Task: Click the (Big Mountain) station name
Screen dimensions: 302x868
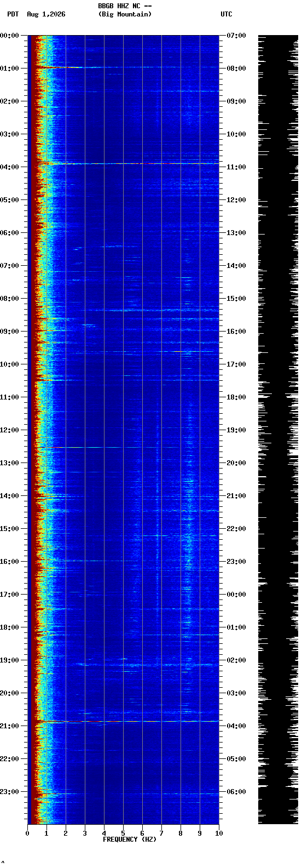Action: 125,14
